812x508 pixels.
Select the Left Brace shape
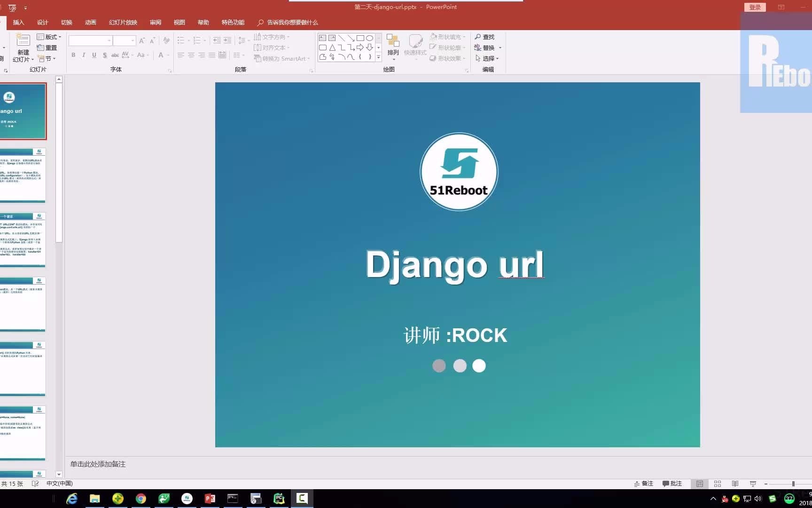click(360, 57)
